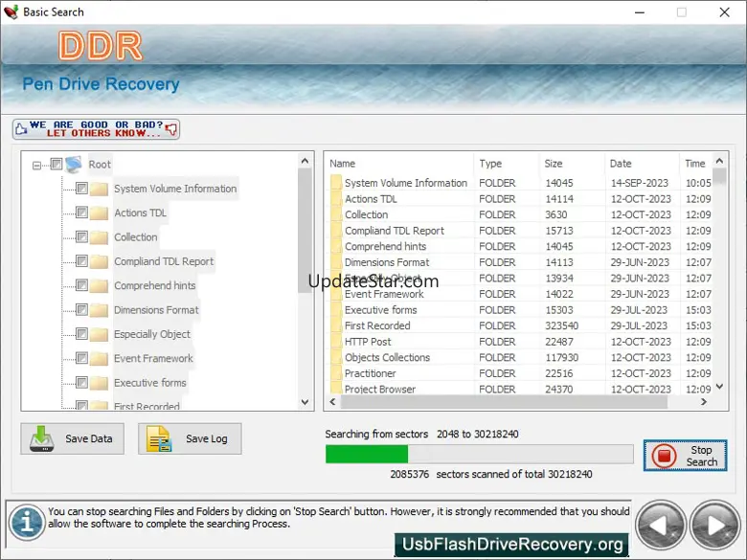Select the Project Browser row in list
The width and height of the screenshot is (747, 560).
point(519,389)
